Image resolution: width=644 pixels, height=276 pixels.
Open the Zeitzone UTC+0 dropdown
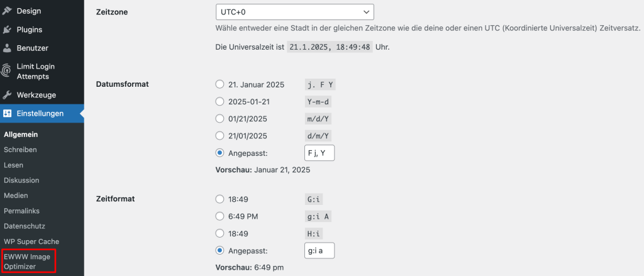click(294, 12)
